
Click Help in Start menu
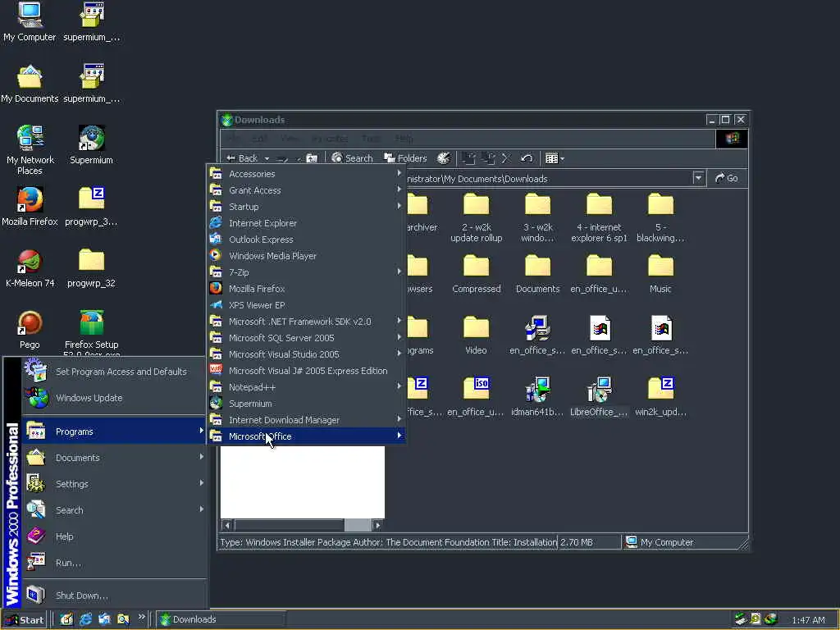[114, 536]
